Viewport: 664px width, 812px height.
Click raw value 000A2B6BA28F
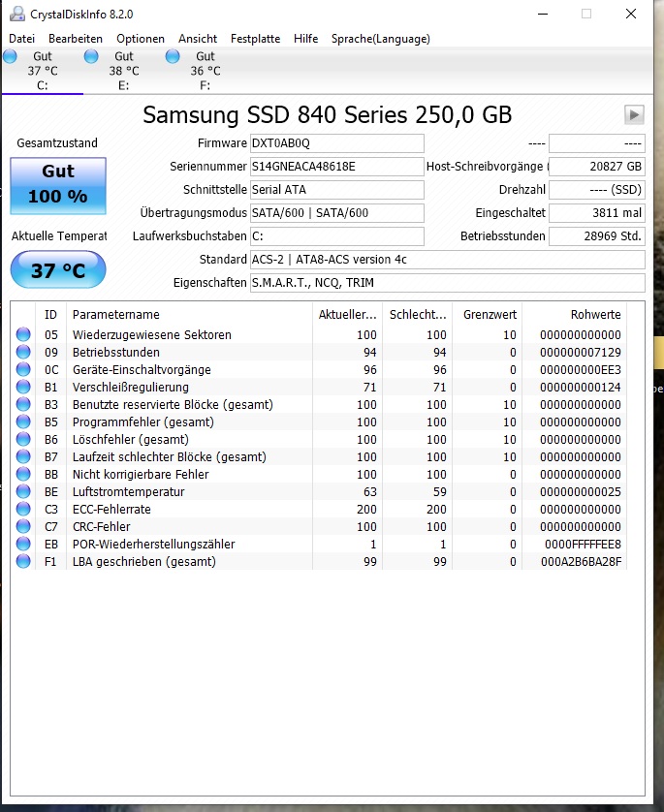[582, 562]
